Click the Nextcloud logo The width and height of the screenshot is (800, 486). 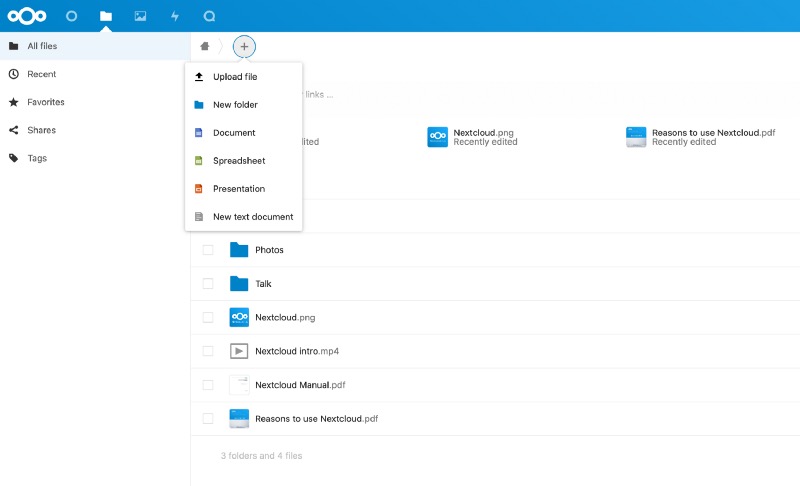(x=27, y=16)
